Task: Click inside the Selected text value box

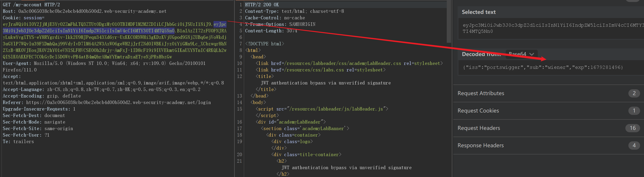Action: pyautogui.click(x=551, y=28)
